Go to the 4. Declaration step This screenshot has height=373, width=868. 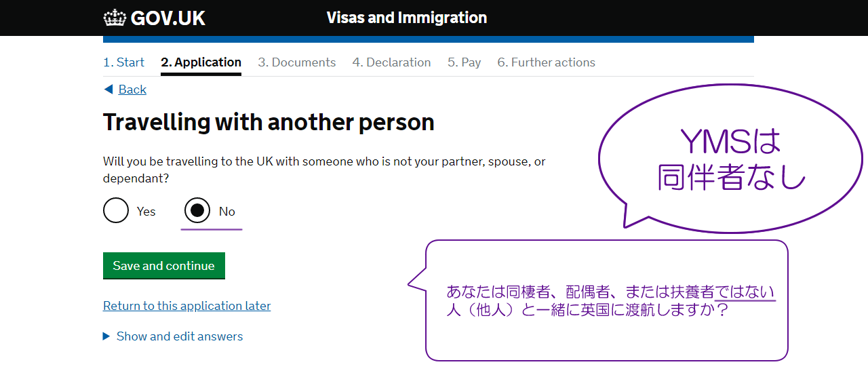(x=391, y=62)
